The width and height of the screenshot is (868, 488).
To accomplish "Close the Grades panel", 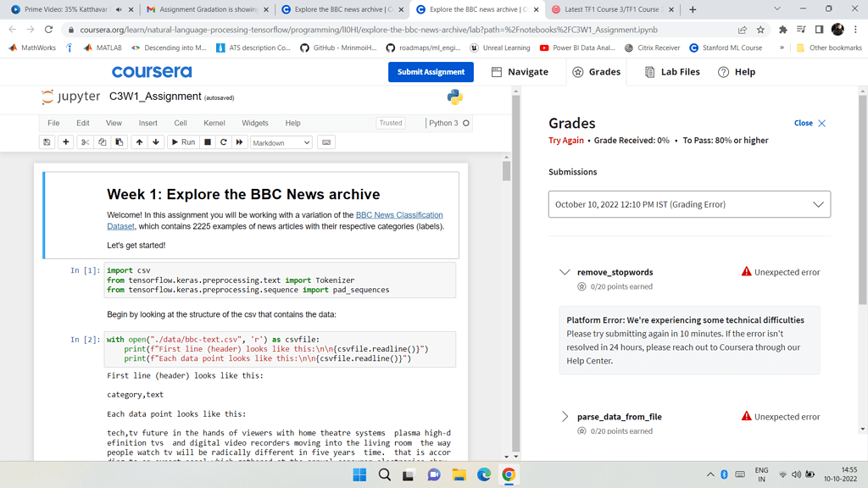I will (810, 123).
